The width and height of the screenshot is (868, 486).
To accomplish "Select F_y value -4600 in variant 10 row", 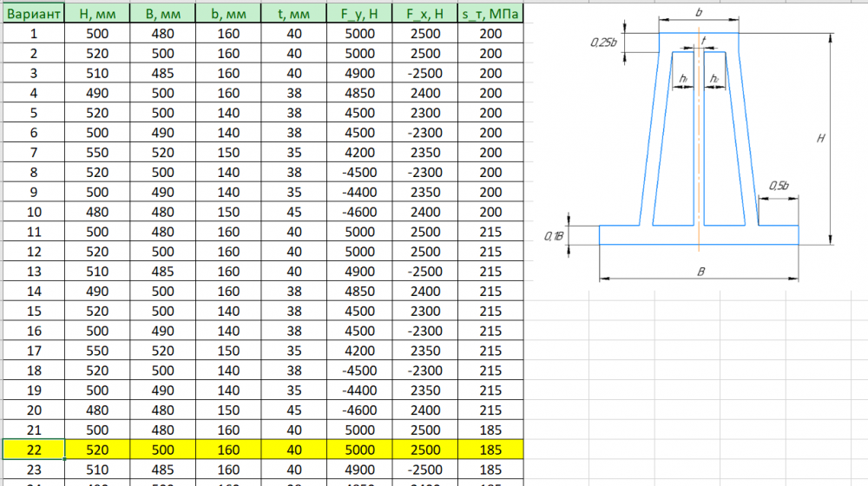I will pyautogui.click(x=360, y=212).
